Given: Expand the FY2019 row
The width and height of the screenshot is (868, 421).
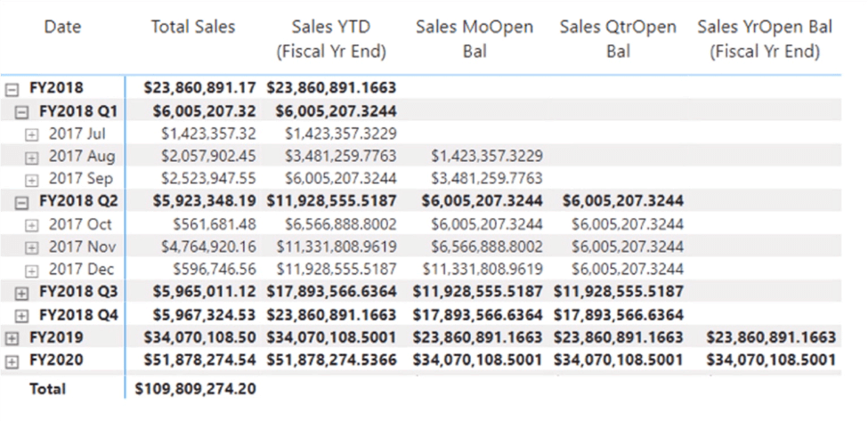Looking at the screenshot, I should [x=12, y=337].
